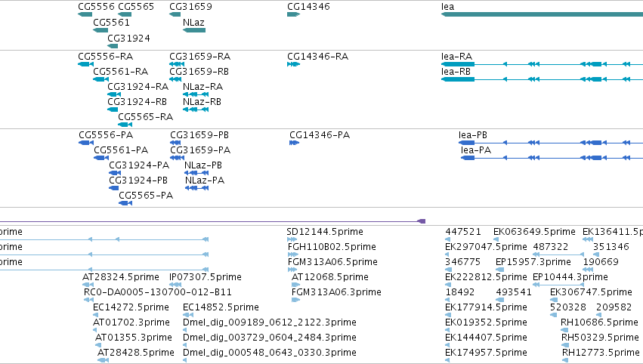Open the 493541 feature label
Viewport: 643px width, 364px height.
(514, 292)
